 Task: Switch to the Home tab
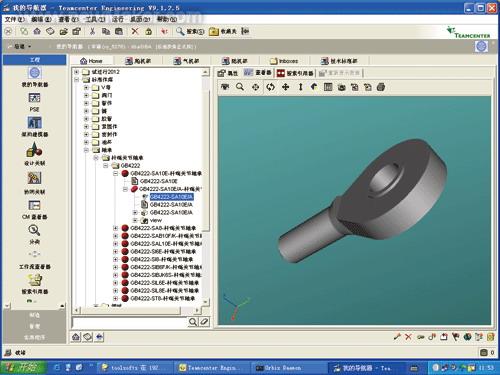tap(91, 61)
